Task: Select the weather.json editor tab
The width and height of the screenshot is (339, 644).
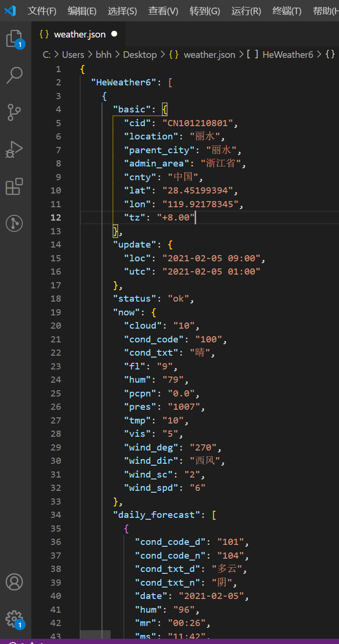Action: (x=78, y=34)
